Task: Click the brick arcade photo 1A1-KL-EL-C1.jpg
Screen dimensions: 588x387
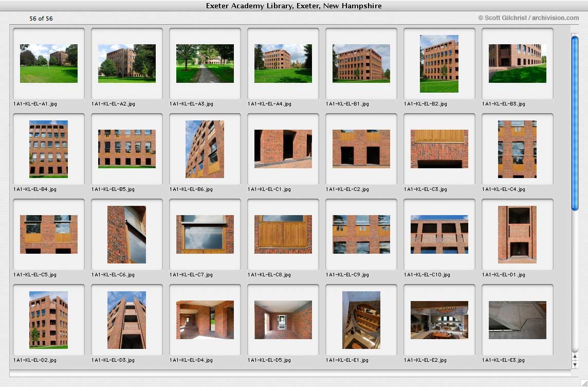Action: pyautogui.click(x=283, y=149)
